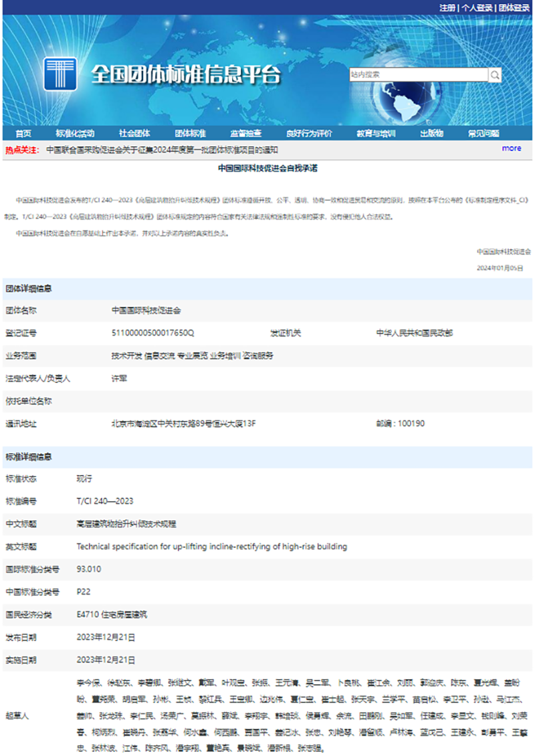Click the 依托单位名称 label
Image resolution: width=535 pixels, height=756 pixels.
29,401
